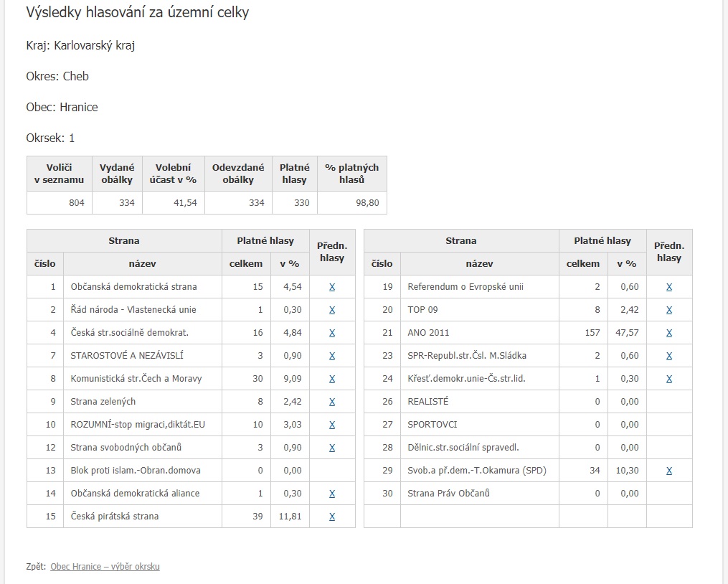
Task: Open preferential votes X for Strana zelených
Action: [332, 402]
